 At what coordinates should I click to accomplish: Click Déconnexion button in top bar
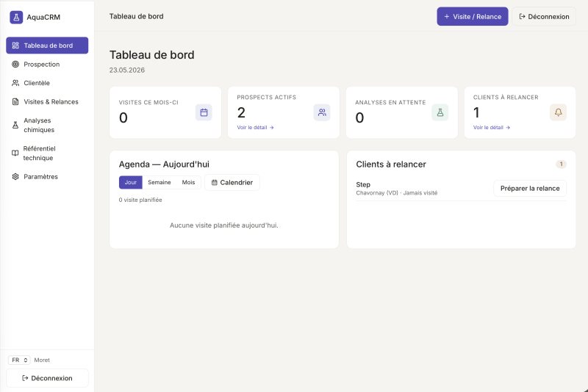click(x=544, y=16)
